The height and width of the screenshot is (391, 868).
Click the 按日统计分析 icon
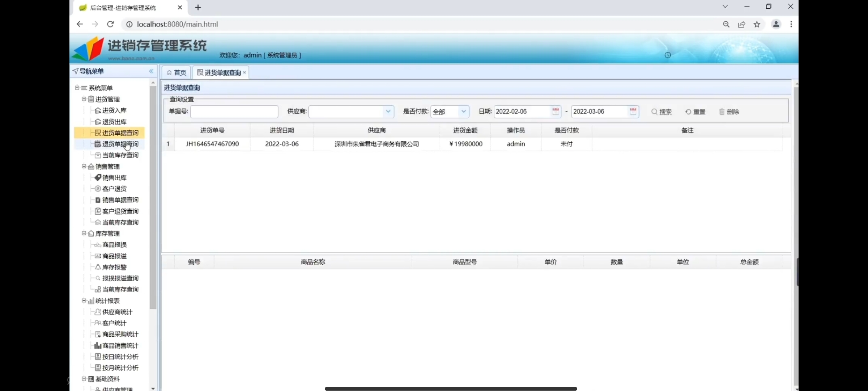coord(98,357)
